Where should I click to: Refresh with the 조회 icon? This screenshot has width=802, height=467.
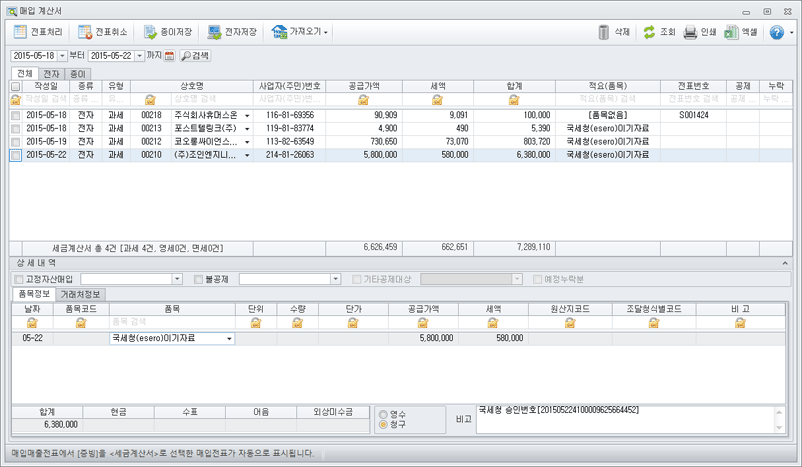point(649,32)
